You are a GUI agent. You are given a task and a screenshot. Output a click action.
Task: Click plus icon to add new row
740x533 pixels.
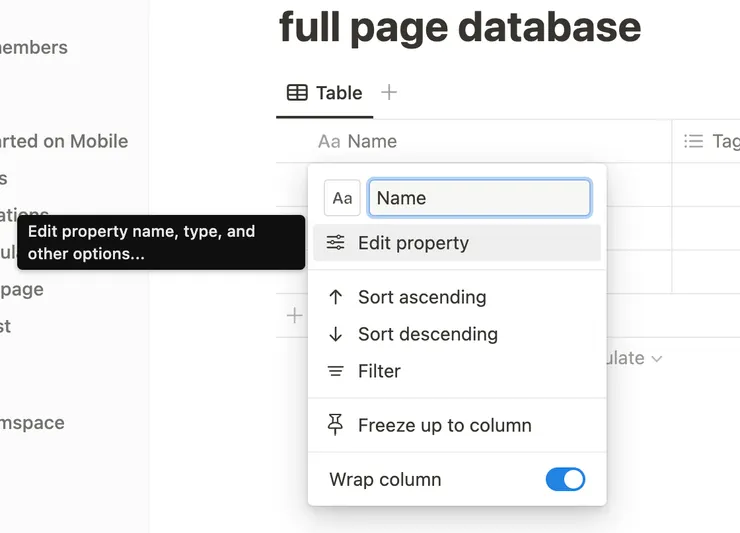pyautogui.click(x=294, y=316)
